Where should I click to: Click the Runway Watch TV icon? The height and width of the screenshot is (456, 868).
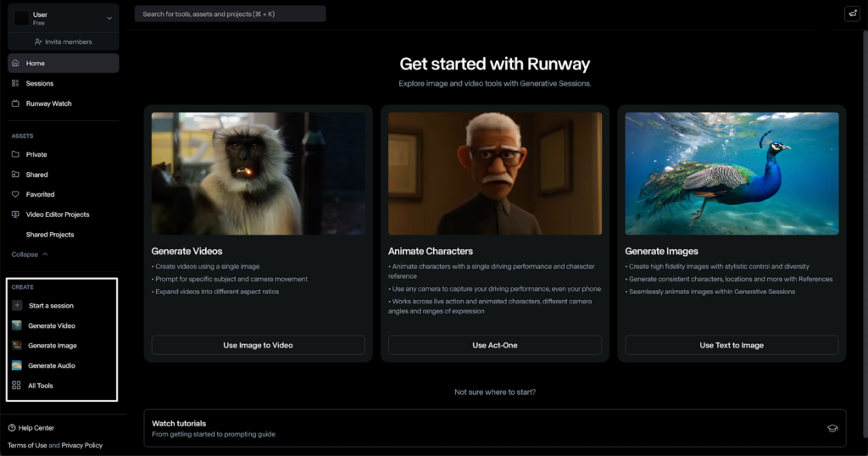15,103
